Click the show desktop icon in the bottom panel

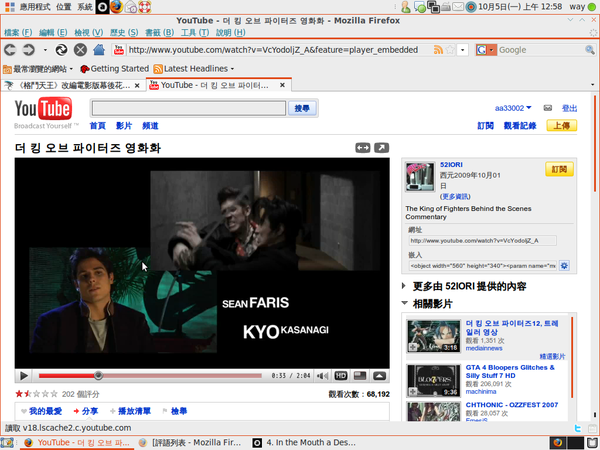tap(7, 443)
